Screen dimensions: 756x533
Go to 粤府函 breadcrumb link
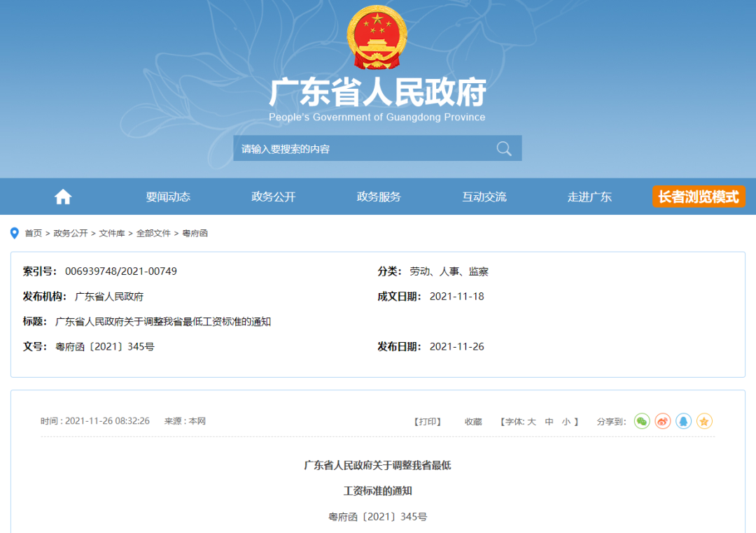(195, 233)
